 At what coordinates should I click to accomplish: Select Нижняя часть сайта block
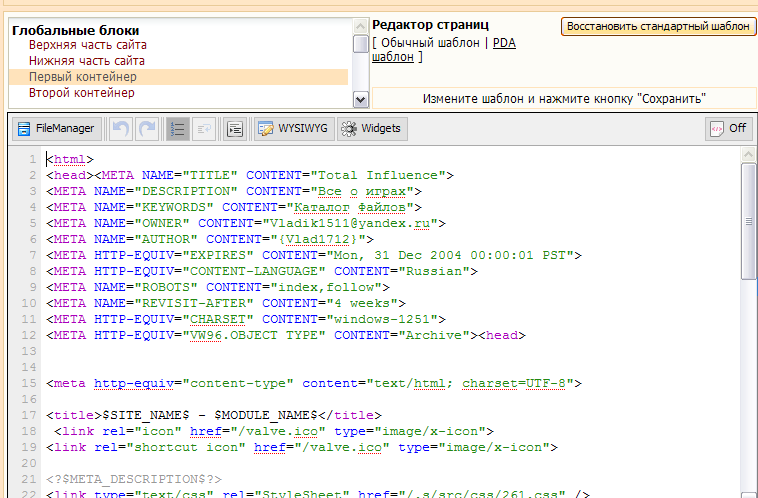pos(87,61)
